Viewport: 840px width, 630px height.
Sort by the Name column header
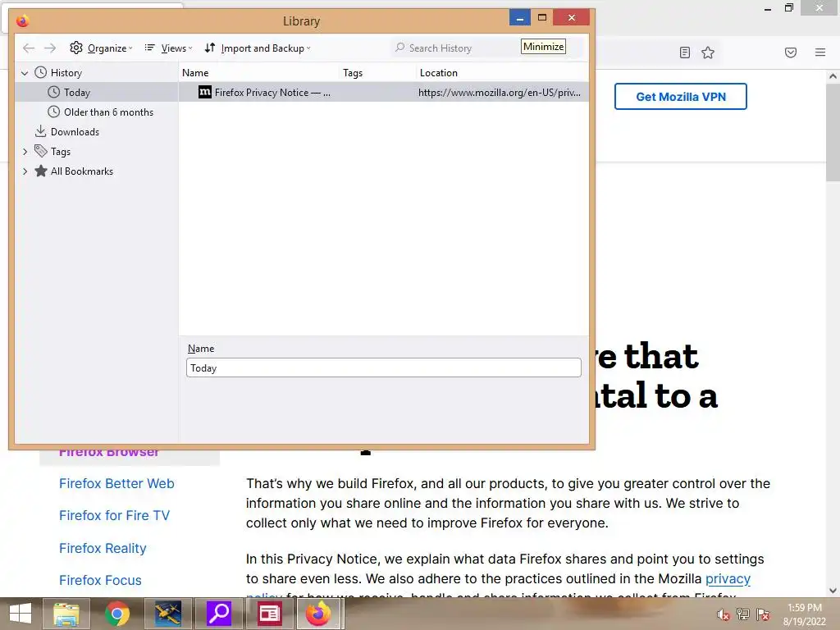click(x=259, y=73)
